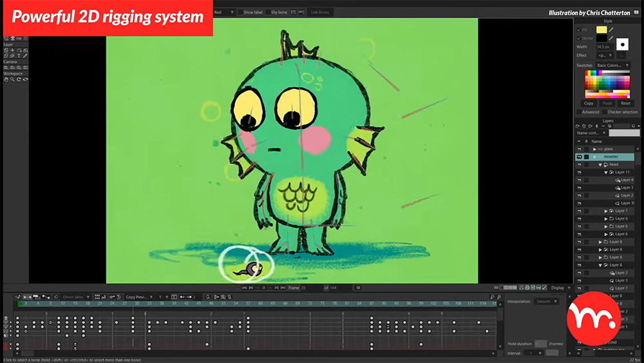Click the first icon after Shy bone
The image size is (644, 363).
tap(293, 12)
